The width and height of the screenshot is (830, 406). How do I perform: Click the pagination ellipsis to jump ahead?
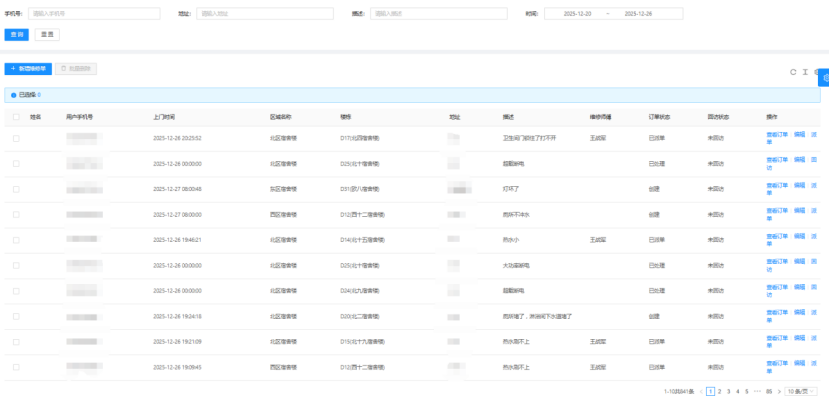click(756, 391)
